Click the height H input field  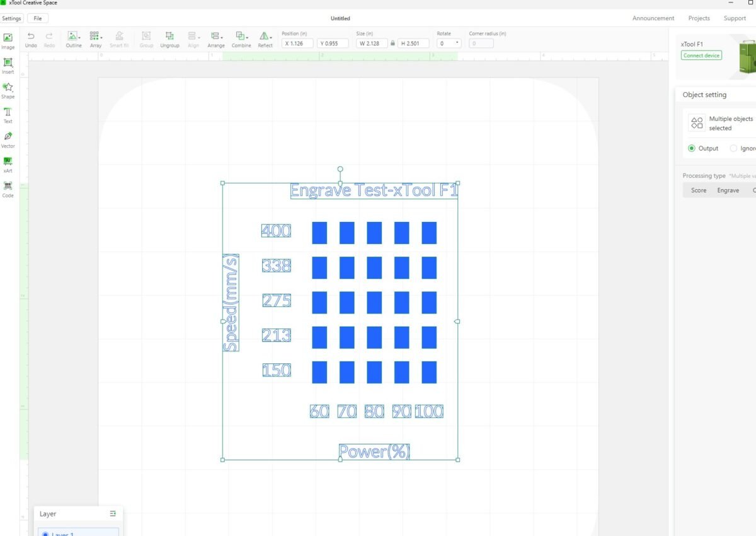pyautogui.click(x=413, y=44)
